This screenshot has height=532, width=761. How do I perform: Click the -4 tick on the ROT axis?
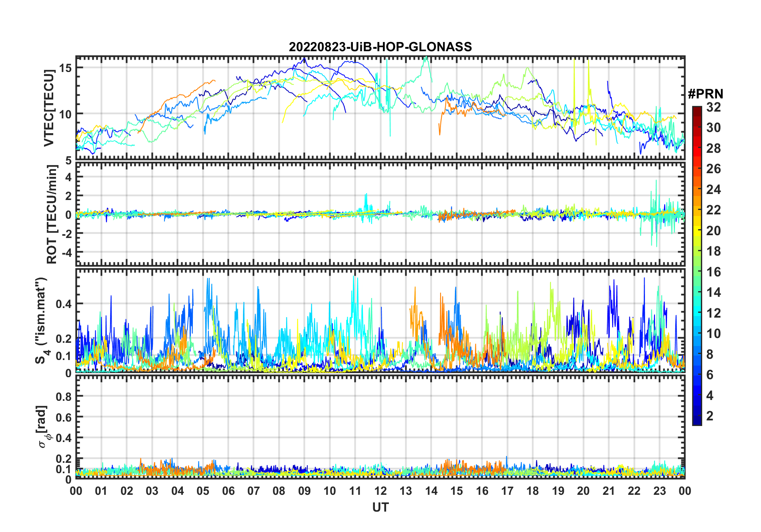point(66,252)
